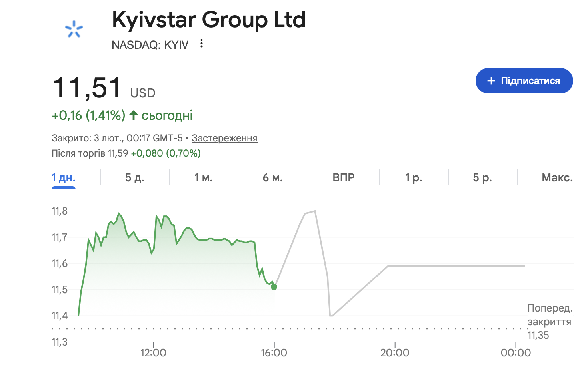Image resolution: width=588 pixels, height=370 pixels.
Task: Click the Kyivstar star logo icon
Action: coord(74,29)
